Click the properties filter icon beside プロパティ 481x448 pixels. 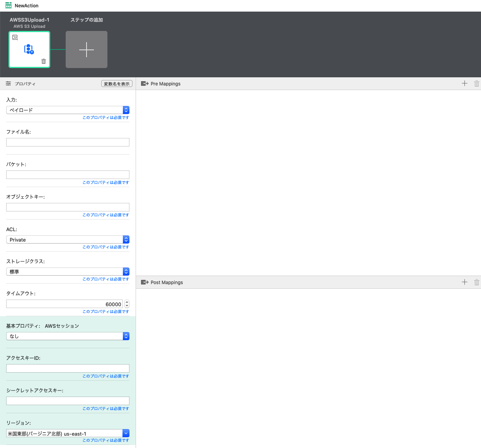pyautogui.click(x=8, y=83)
